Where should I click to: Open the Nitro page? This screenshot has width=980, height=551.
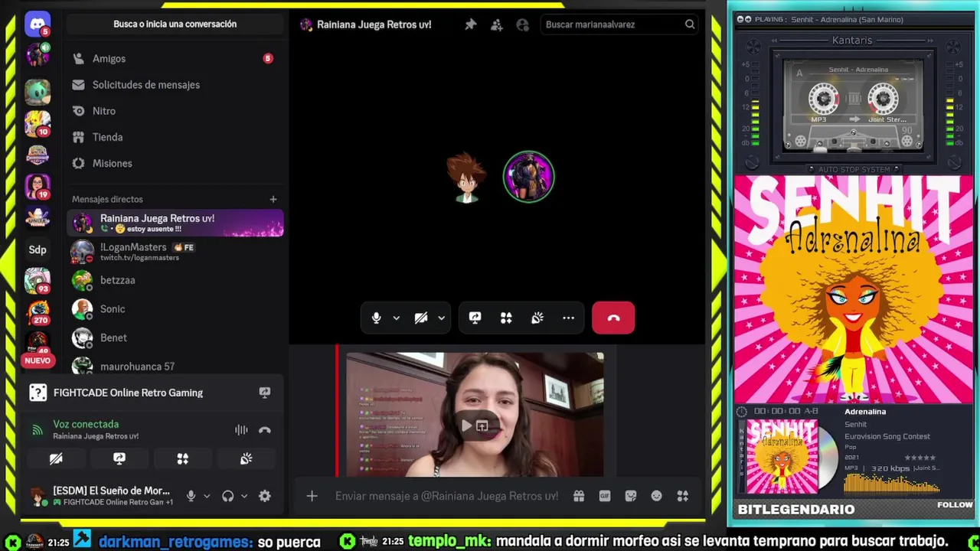click(x=175, y=111)
